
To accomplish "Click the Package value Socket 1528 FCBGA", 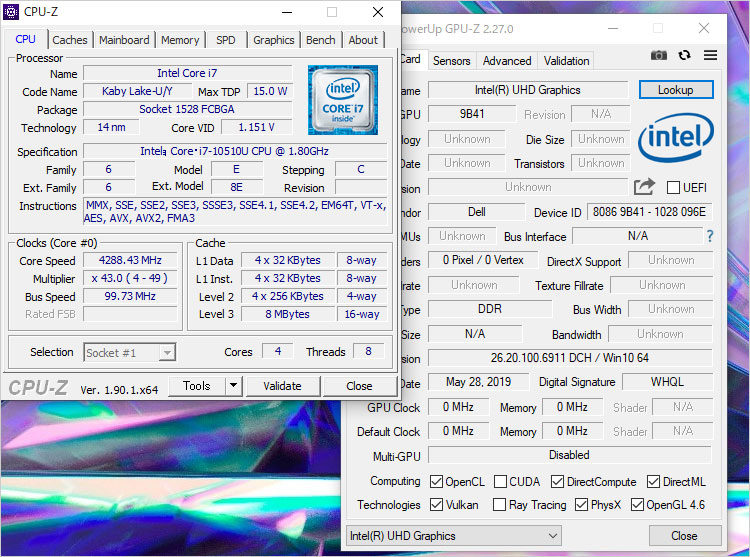I will 188,109.
